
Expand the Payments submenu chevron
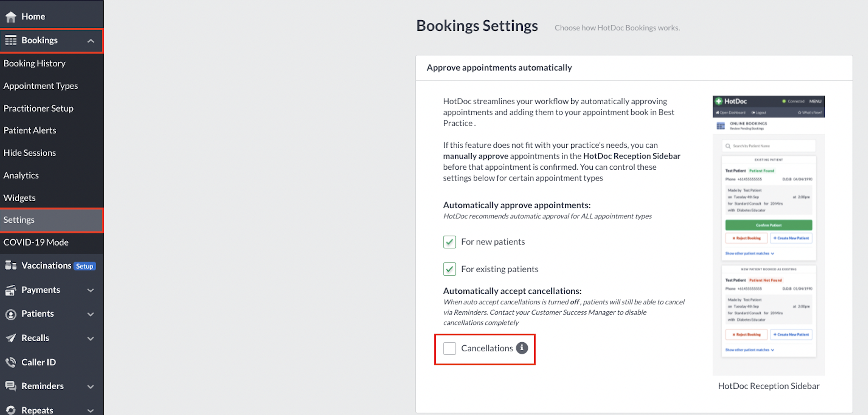pyautogui.click(x=91, y=290)
